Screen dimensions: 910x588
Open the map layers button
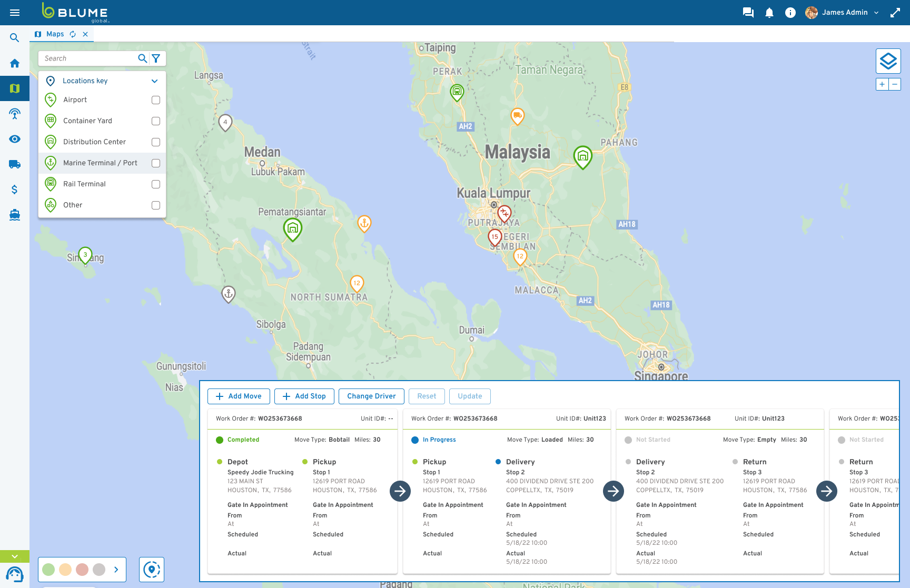tap(888, 61)
